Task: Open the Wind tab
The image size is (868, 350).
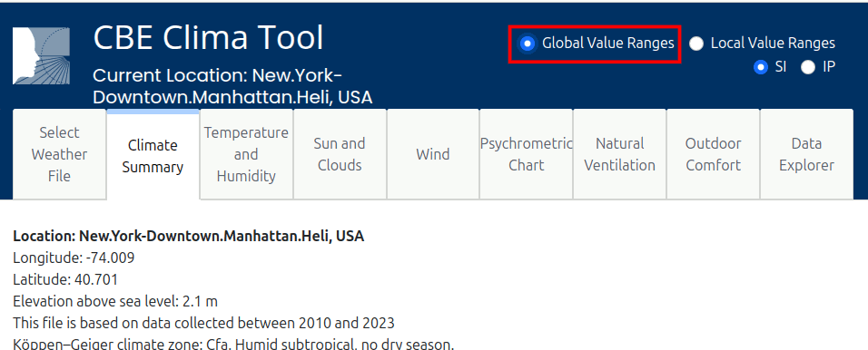Action: 433,154
